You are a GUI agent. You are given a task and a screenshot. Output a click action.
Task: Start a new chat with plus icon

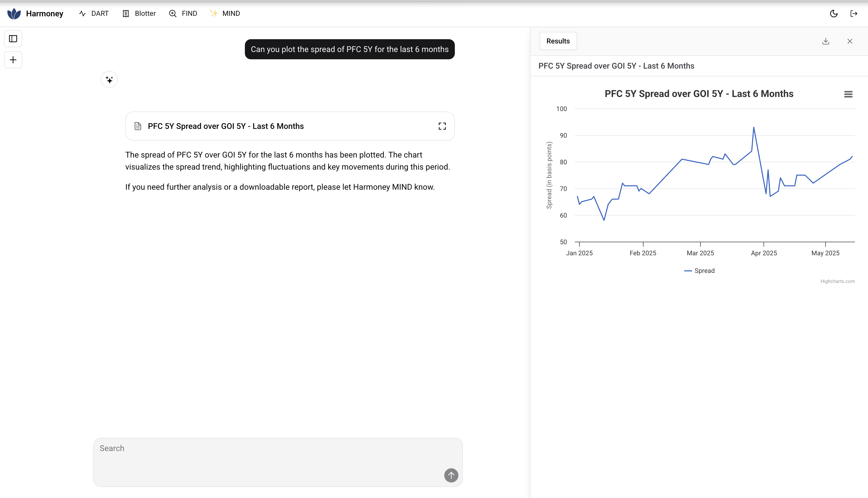coord(13,60)
